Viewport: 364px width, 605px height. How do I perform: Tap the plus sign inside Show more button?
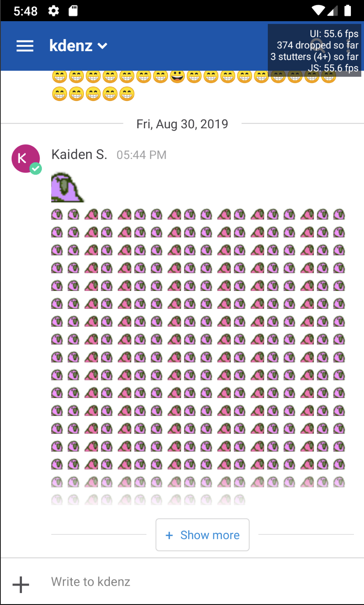[x=169, y=535]
